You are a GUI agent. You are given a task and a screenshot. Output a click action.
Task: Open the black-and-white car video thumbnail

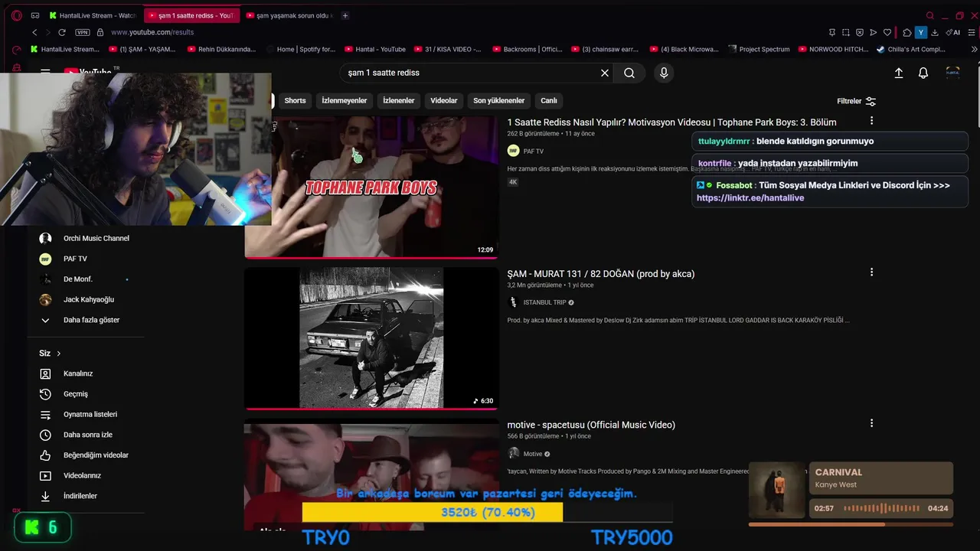coord(371,337)
